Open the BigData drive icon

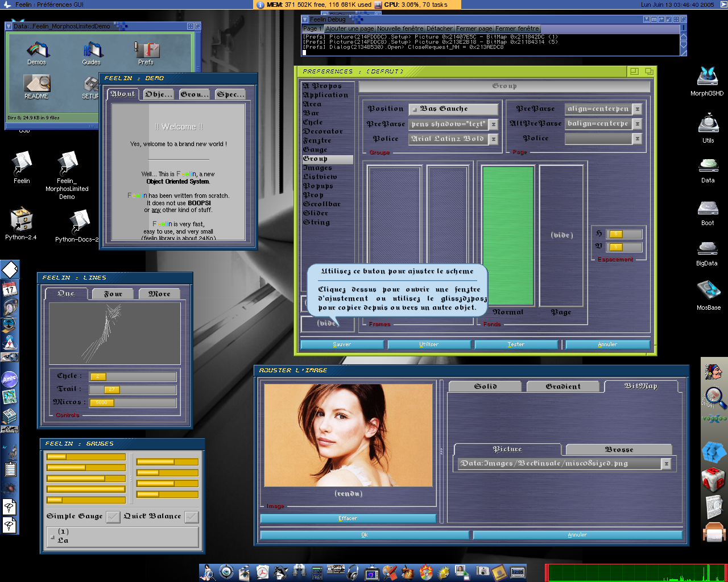click(x=708, y=248)
